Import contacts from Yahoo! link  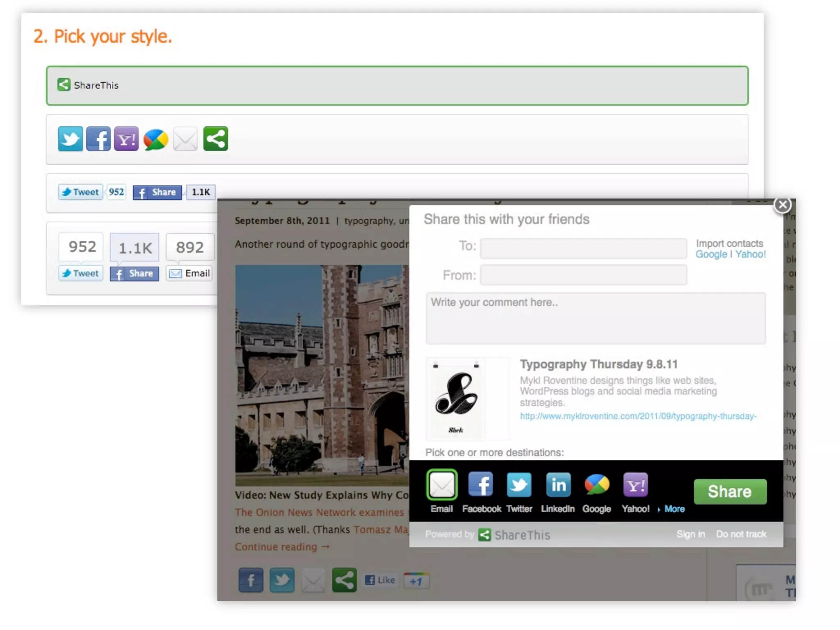[750, 254]
